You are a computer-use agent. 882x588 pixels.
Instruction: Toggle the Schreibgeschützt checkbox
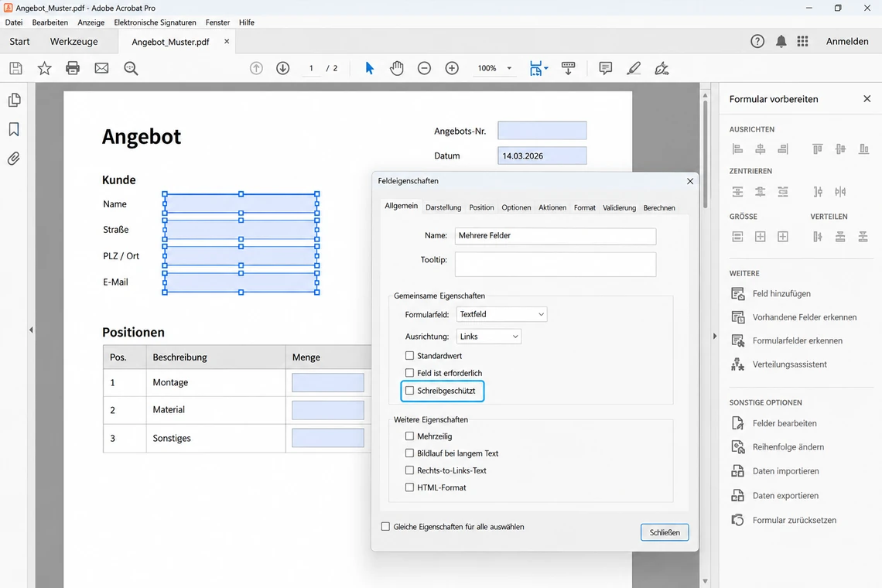point(409,391)
